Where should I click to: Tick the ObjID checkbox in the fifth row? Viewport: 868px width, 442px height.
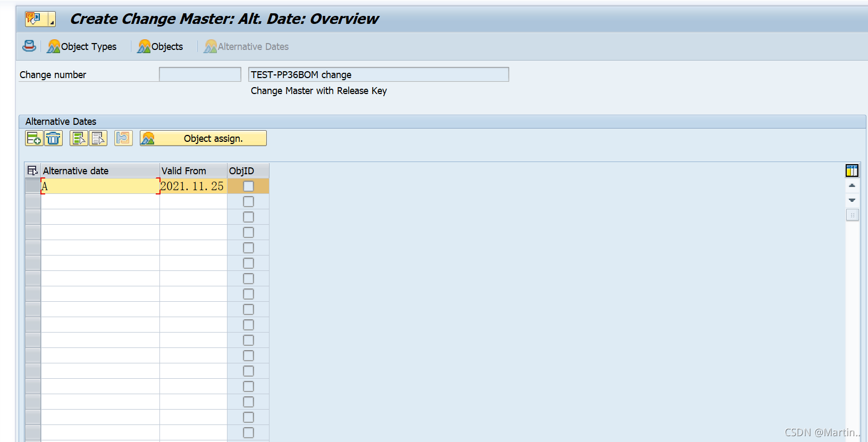[x=248, y=248]
